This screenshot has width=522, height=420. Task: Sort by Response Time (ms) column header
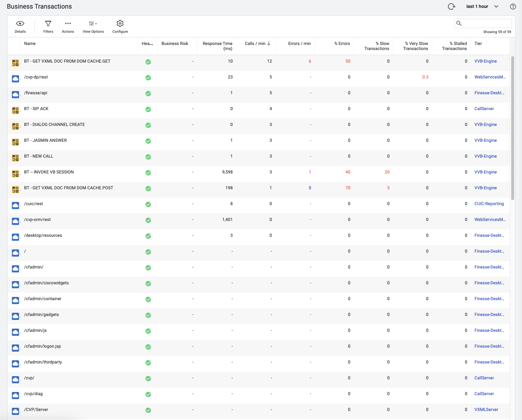pyautogui.click(x=217, y=46)
